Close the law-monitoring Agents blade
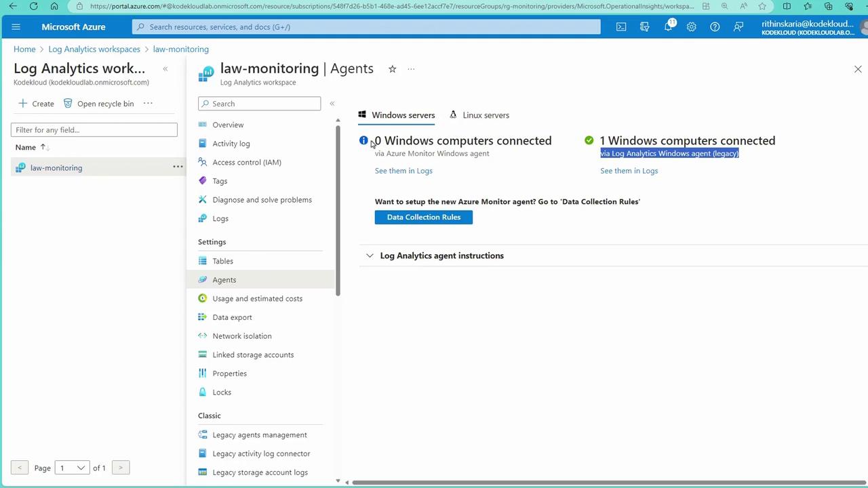Image resolution: width=868 pixels, height=488 pixels. coord(858,69)
